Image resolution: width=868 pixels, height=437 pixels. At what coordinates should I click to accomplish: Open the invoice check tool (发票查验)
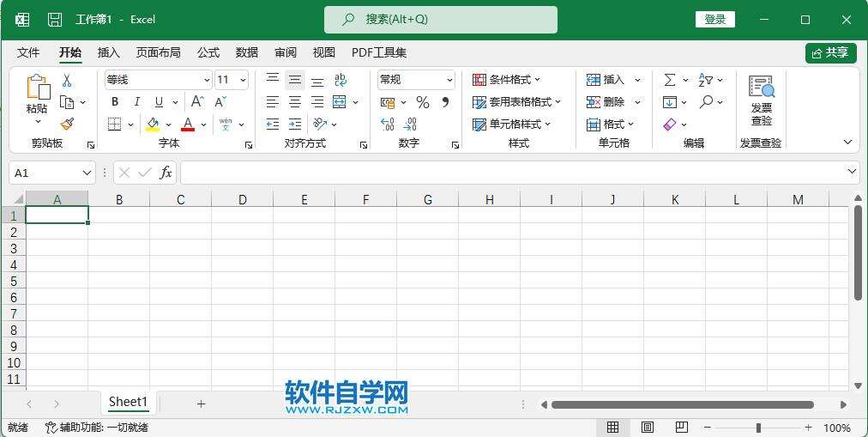761,101
